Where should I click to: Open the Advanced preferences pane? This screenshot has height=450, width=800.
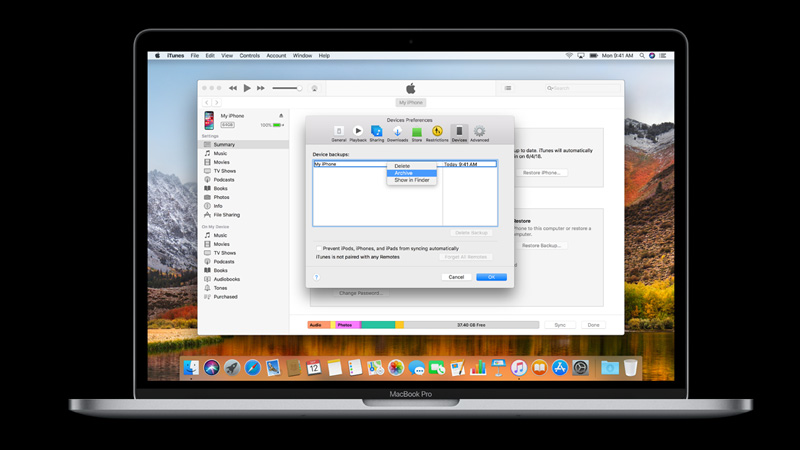pyautogui.click(x=479, y=133)
